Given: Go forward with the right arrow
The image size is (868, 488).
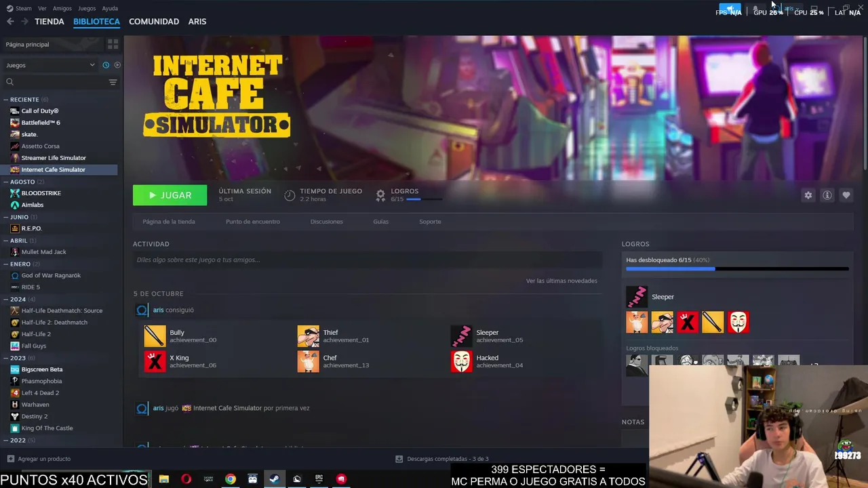Looking at the screenshot, I should point(24,22).
